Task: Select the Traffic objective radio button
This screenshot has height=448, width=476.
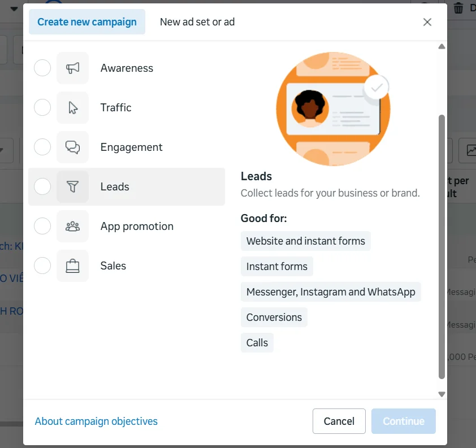Action: pyautogui.click(x=42, y=107)
